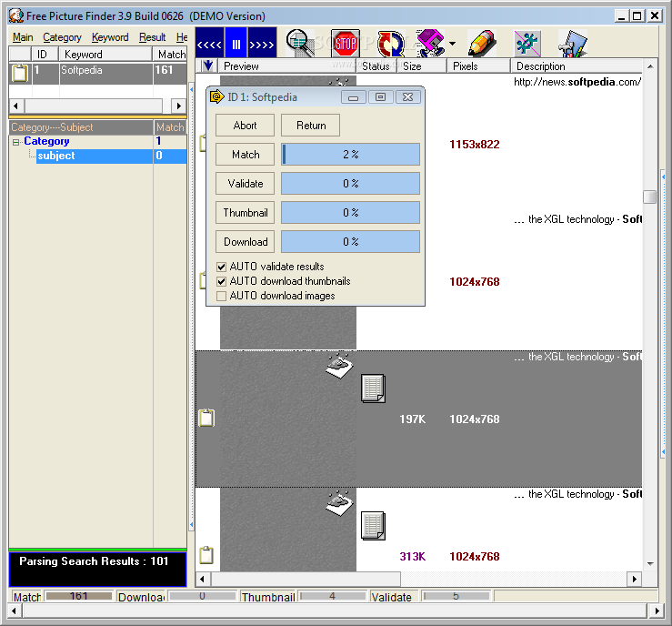Click the Validate progress bar in the dialog
Image resolution: width=672 pixels, height=626 pixels.
click(x=351, y=184)
